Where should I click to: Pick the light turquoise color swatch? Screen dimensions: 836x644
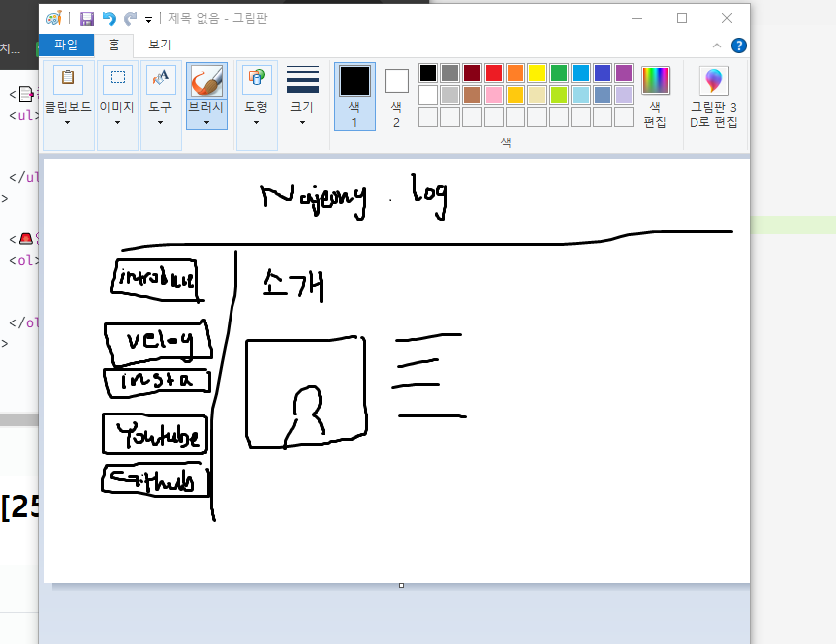click(x=581, y=95)
